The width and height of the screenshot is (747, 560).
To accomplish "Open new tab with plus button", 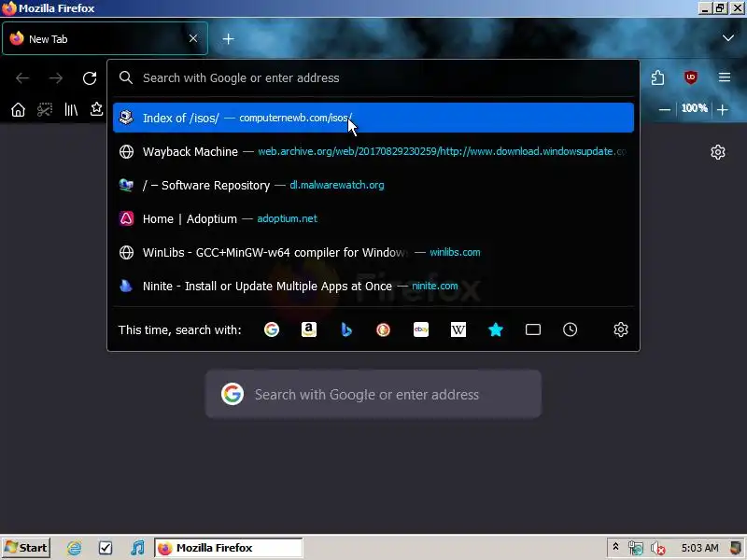I will 228,39.
